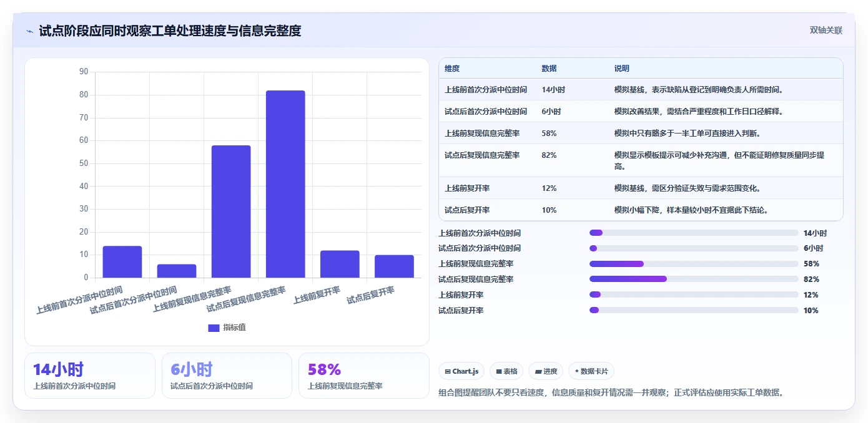
Task: Select table cell 上线前复现信息完整率
Action: tap(482, 133)
